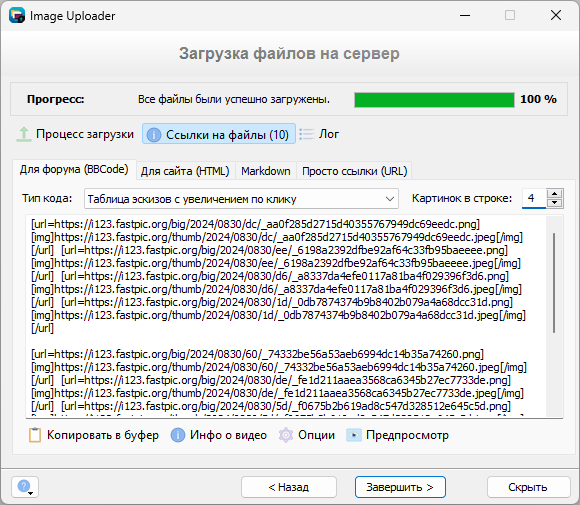Click the images-per-row input field
The width and height of the screenshot is (580, 505).
coord(533,198)
